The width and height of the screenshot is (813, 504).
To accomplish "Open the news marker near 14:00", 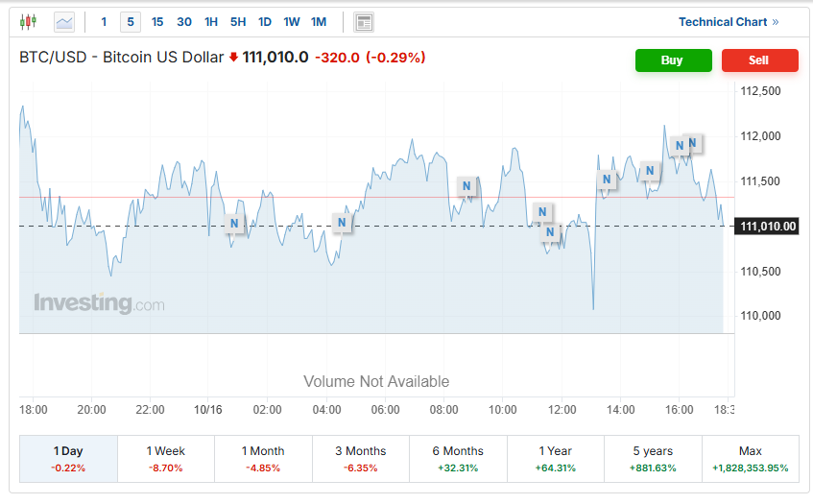I will (608, 180).
